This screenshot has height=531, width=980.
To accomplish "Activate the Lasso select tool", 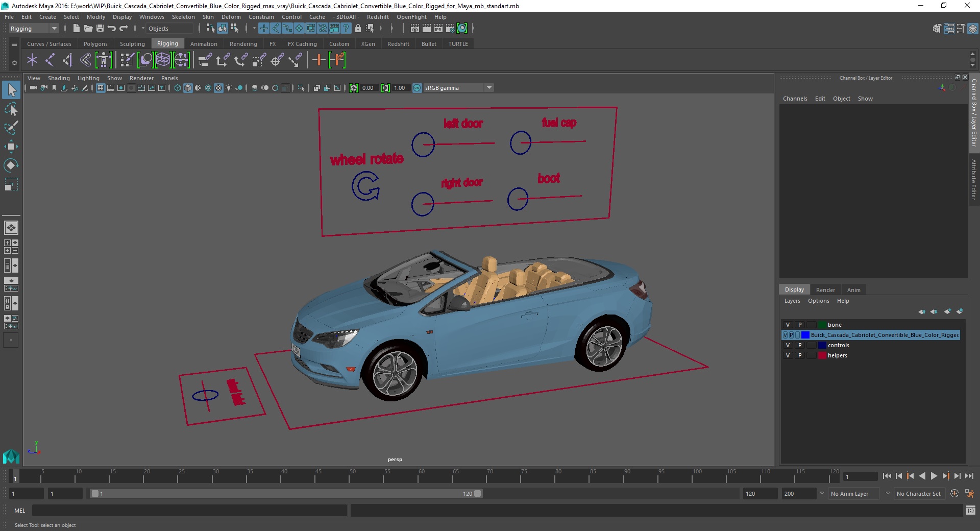I will coord(11,109).
